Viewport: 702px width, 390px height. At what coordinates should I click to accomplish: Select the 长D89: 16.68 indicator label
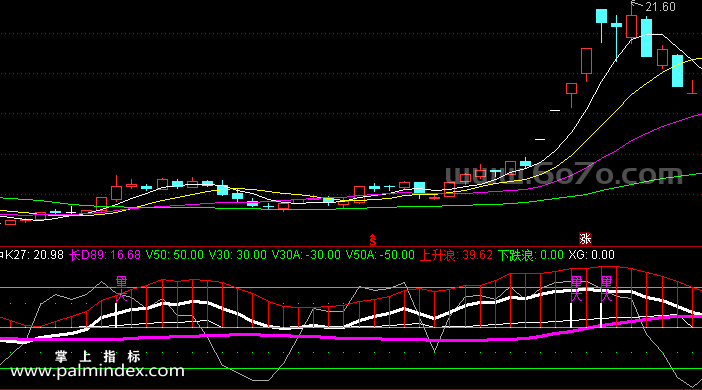105,255
